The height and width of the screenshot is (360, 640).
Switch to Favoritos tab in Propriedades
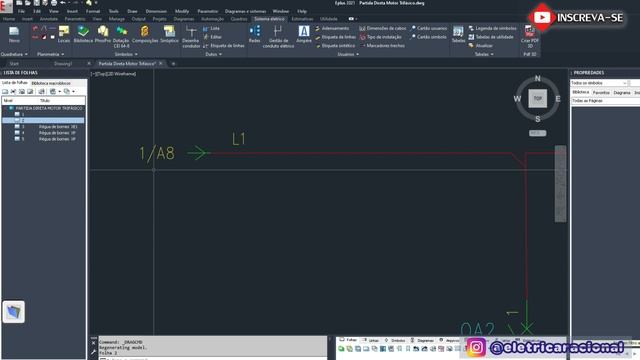pos(601,93)
